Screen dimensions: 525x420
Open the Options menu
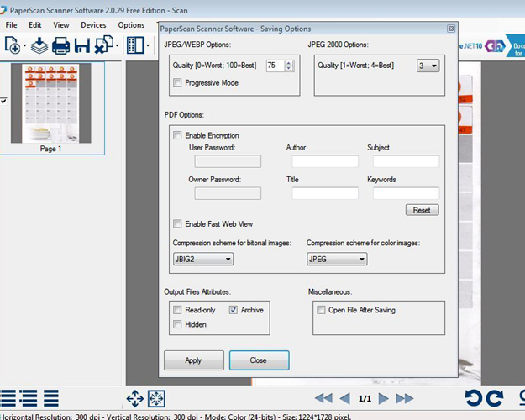[131, 25]
